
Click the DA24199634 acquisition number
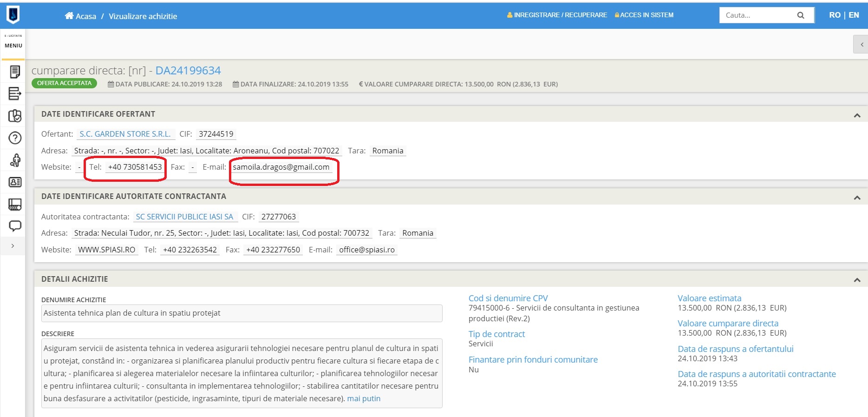[x=188, y=70]
